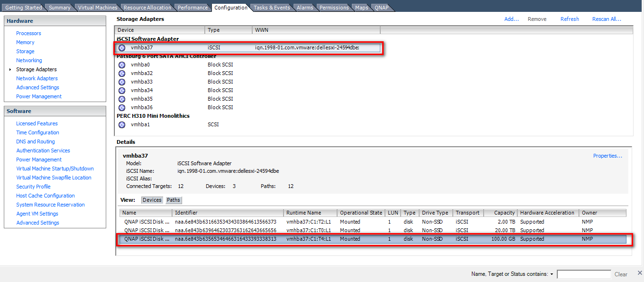The height and width of the screenshot is (282, 644).
Task: Open Properties... for vmhba37
Action: [x=607, y=156]
